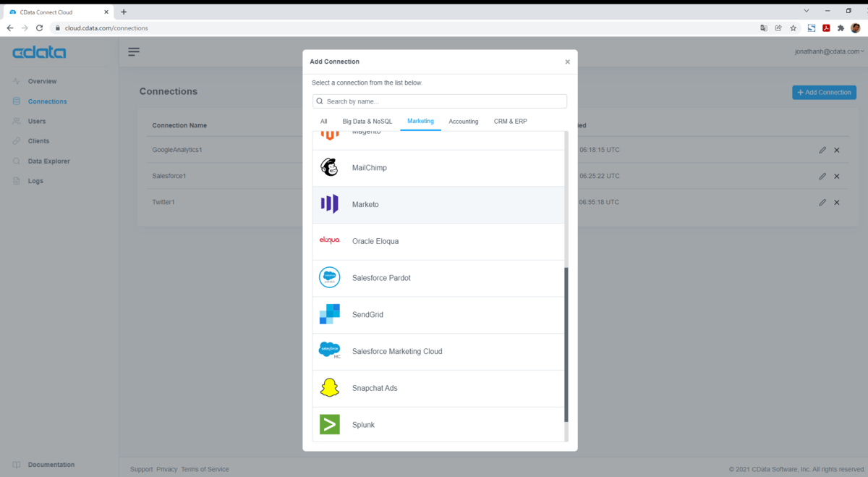Image resolution: width=868 pixels, height=477 pixels.
Task: Open the Privacy footer link
Action: point(167,469)
